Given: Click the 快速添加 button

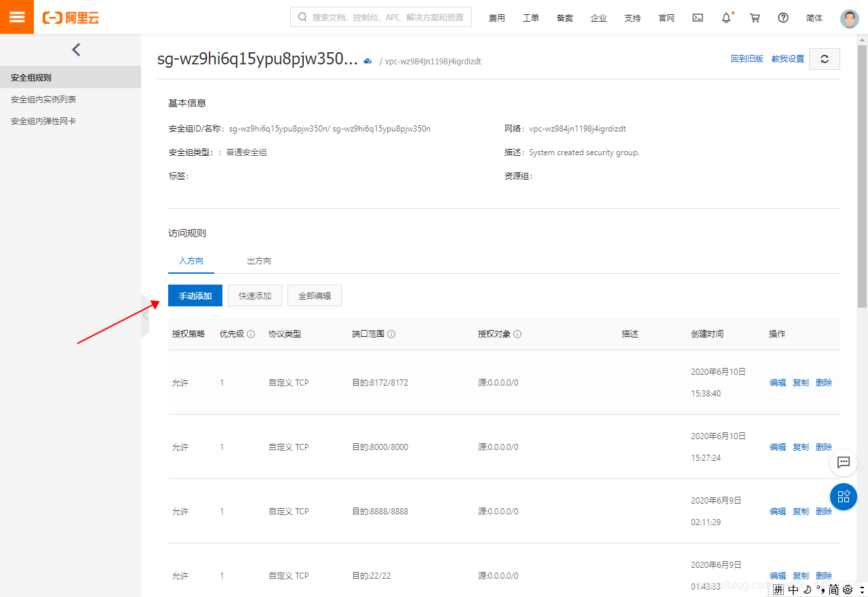Looking at the screenshot, I should [x=255, y=295].
